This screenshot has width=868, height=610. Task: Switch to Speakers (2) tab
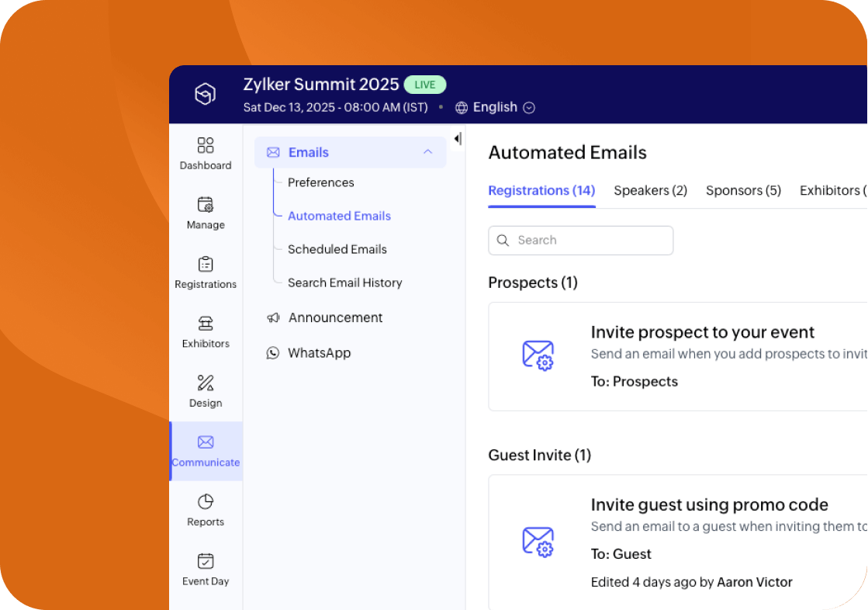tap(651, 191)
